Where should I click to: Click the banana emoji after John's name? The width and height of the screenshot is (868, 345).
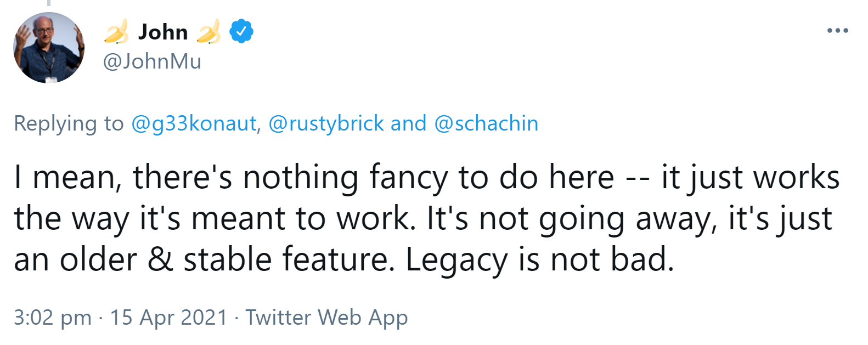pos(208,32)
